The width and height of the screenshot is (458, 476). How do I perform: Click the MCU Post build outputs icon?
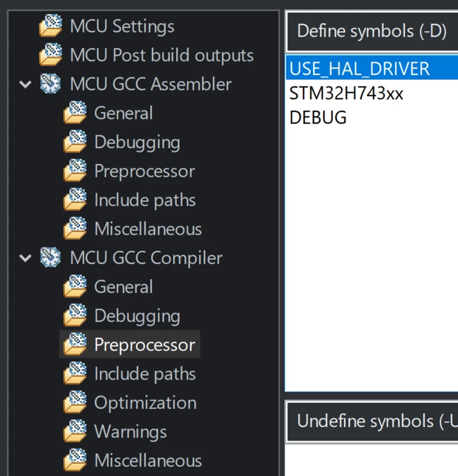(x=51, y=55)
